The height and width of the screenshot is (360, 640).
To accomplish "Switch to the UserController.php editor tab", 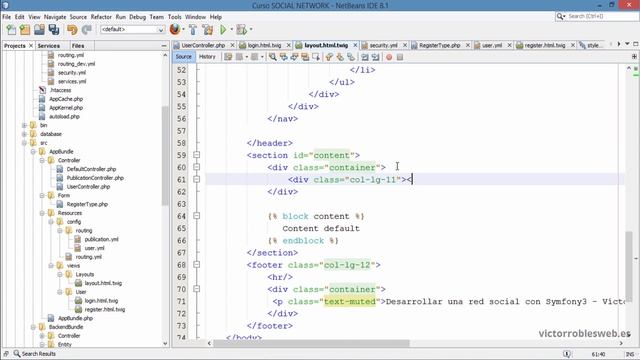I will [203, 45].
